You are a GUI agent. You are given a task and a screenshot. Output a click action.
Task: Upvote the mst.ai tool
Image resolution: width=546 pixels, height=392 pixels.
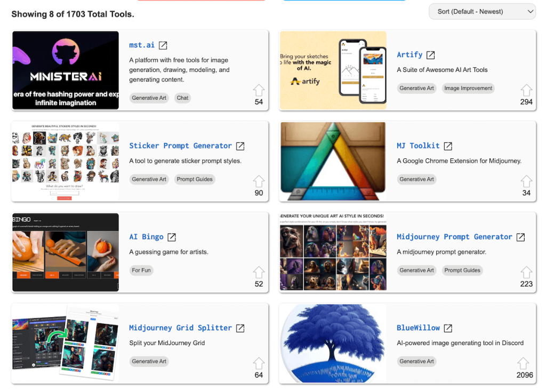[259, 90]
